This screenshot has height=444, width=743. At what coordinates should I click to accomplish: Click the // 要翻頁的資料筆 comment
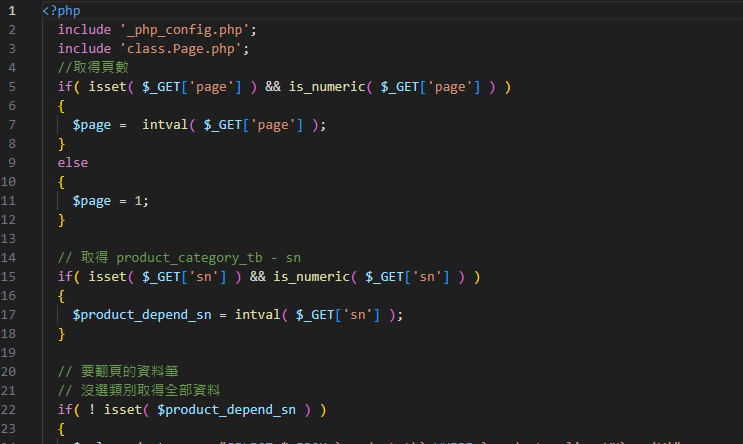(x=118, y=371)
